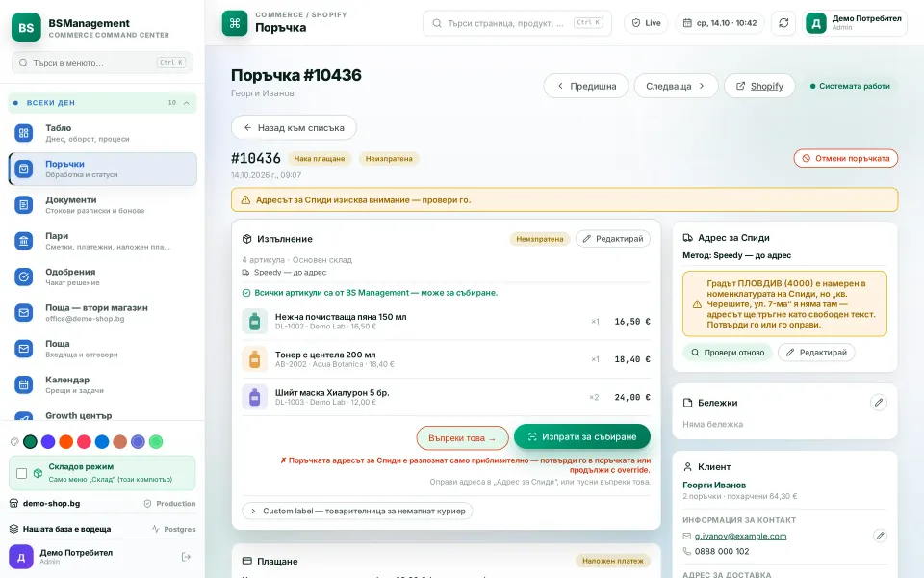Open the Поръчки menu item

point(103,169)
